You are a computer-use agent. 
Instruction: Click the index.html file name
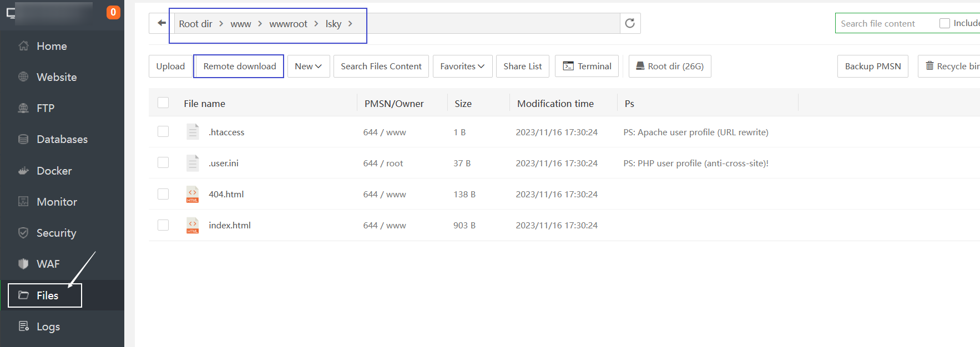[x=230, y=225]
